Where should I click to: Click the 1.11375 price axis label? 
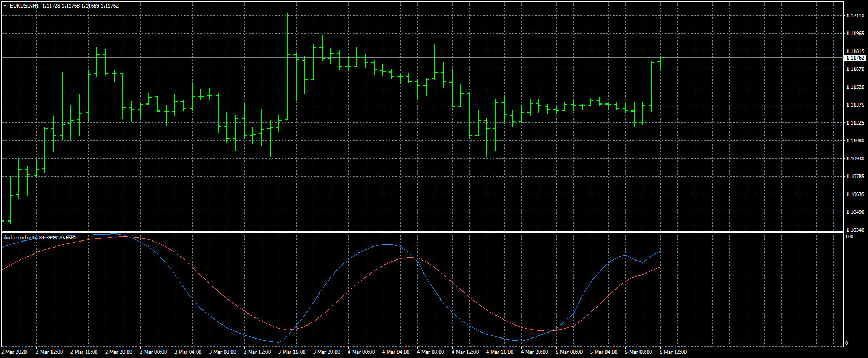(855, 105)
